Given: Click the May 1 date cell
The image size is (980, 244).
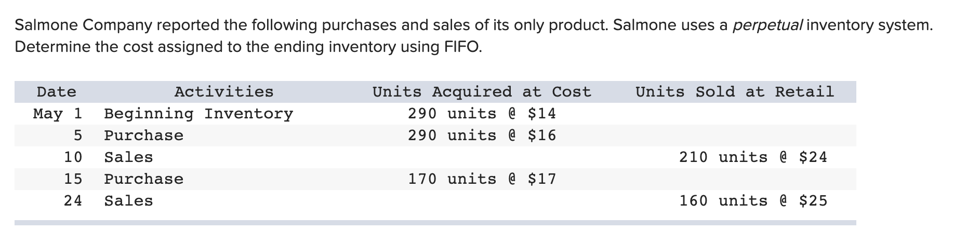Looking at the screenshot, I should [57, 114].
